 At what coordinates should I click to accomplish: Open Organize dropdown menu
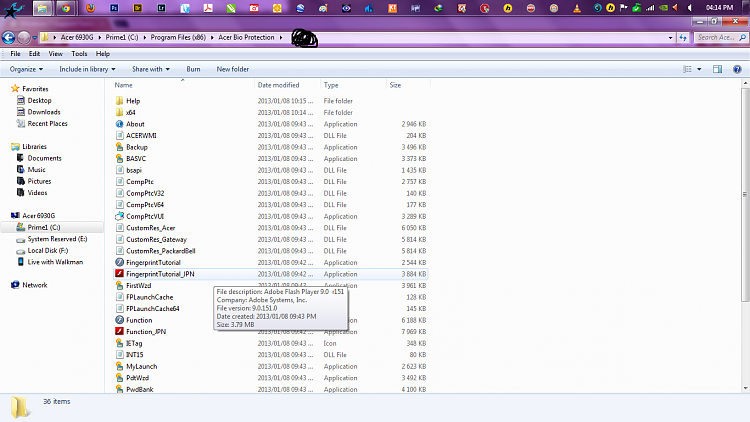click(26, 69)
